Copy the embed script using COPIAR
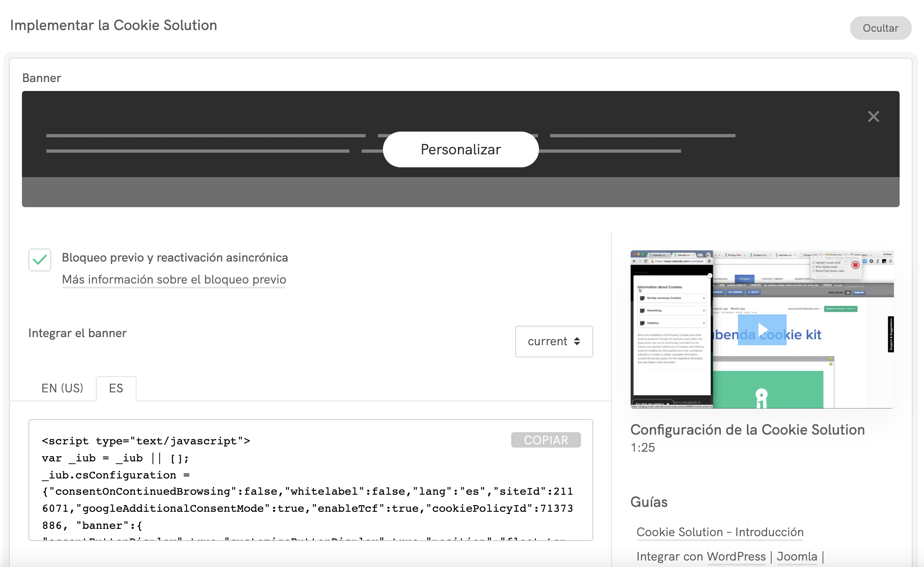 [546, 440]
